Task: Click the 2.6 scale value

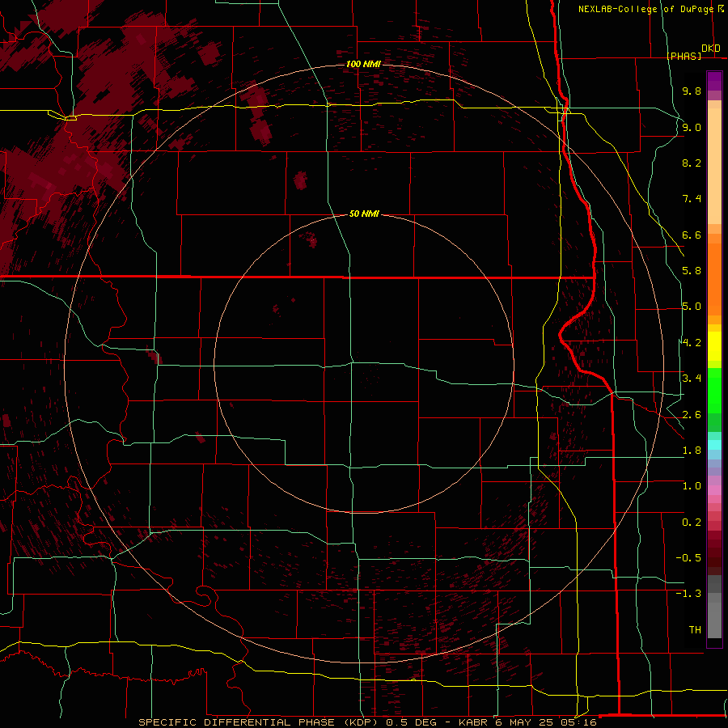Action: 692,415
